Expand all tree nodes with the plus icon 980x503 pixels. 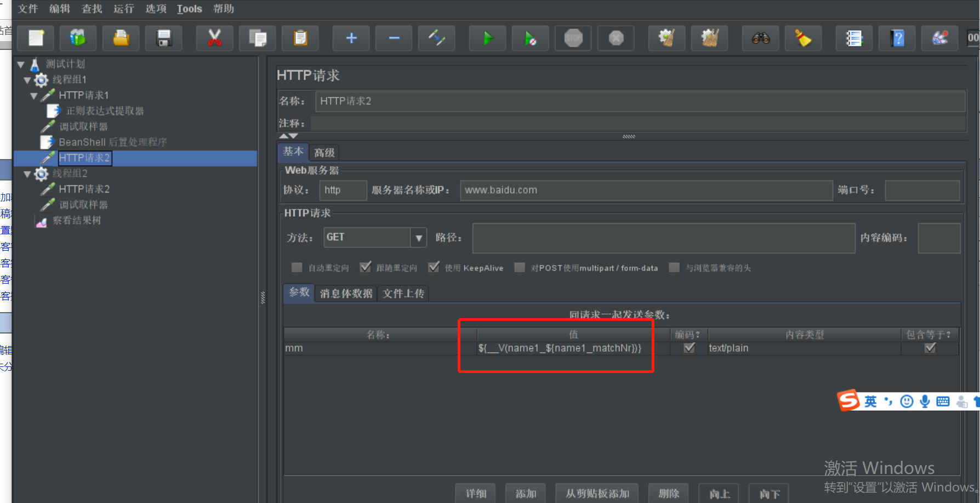(x=351, y=38)
